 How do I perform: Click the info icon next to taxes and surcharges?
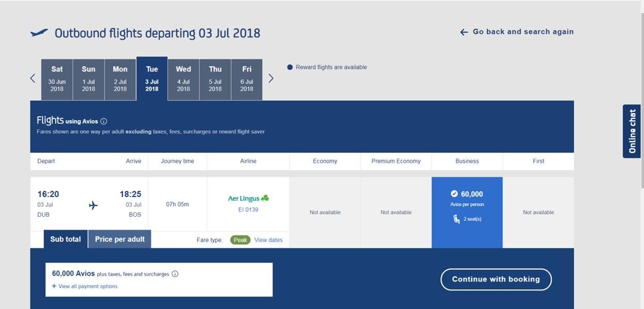pyautogui.click(x=175, y=274)
